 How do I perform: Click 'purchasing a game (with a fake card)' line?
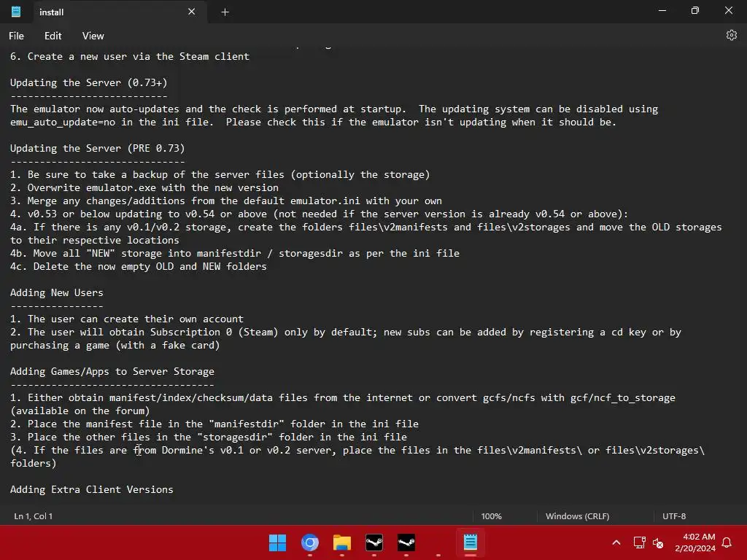pos(115,345)
